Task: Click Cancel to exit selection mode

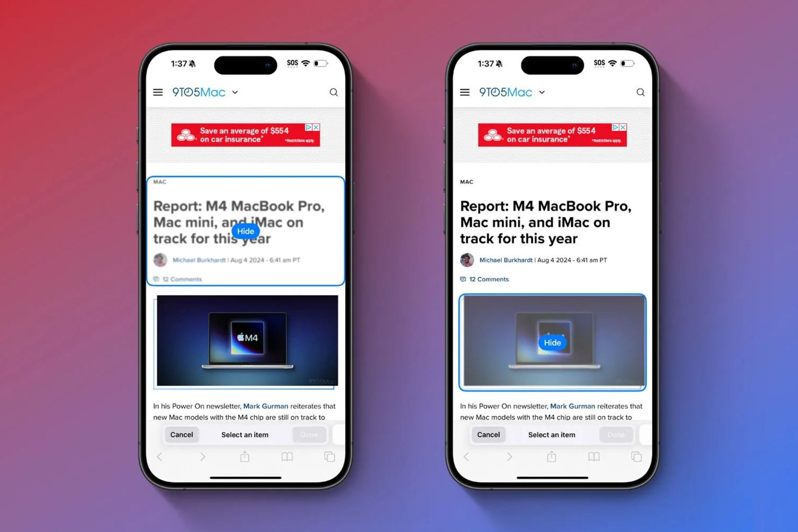Action: [182, 435]
